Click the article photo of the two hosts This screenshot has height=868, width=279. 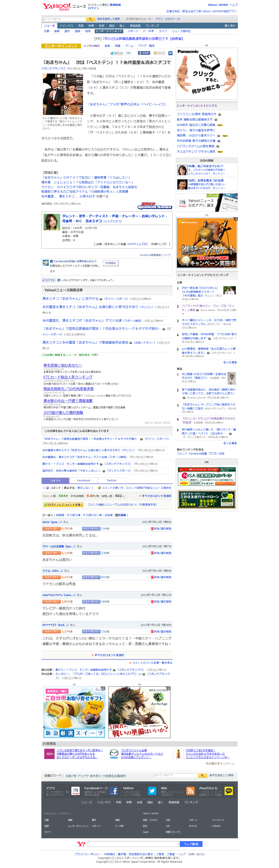click(x=63, y=94)
